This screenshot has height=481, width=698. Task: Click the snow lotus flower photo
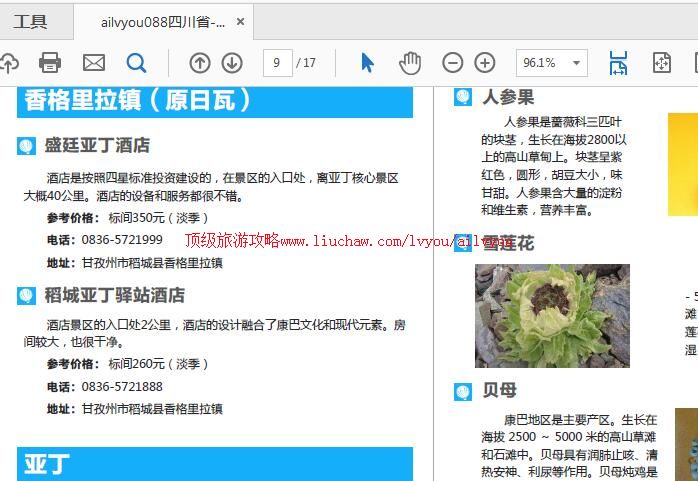(552, 316)
